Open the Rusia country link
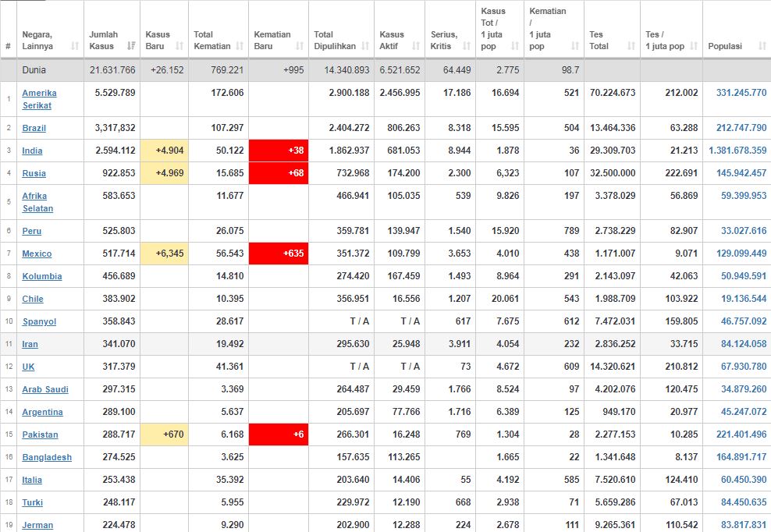Screen dimensions: 771x532 click(34, 173)
